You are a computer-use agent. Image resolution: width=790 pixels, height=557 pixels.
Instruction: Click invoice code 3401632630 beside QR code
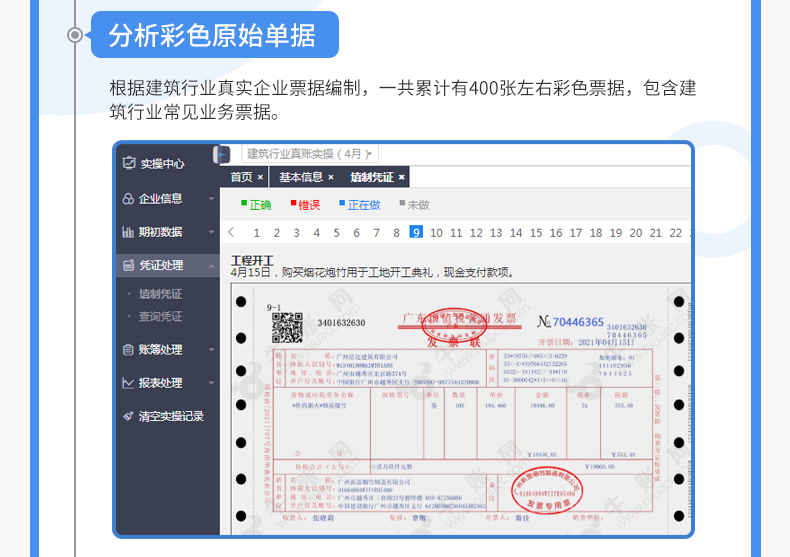click(341, 323)
